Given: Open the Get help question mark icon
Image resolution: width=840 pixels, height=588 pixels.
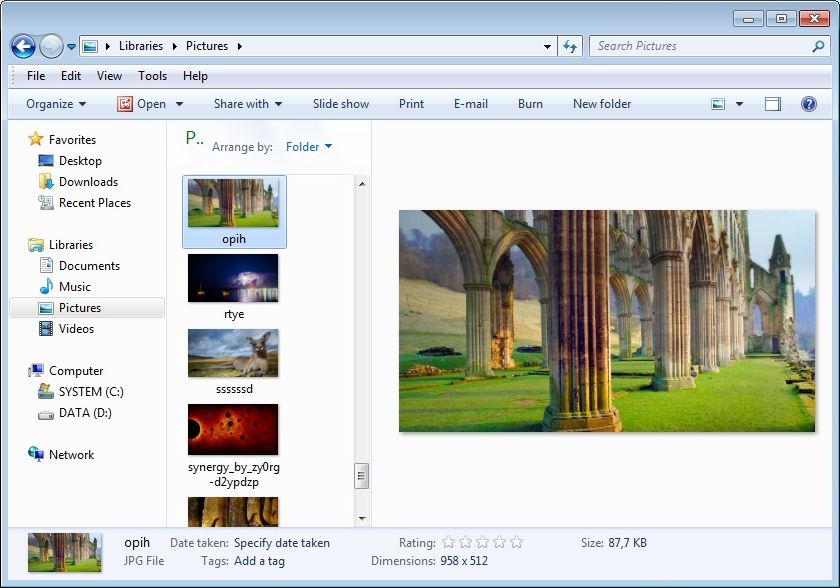Looking at the screenshot, I should click(809, 104).
